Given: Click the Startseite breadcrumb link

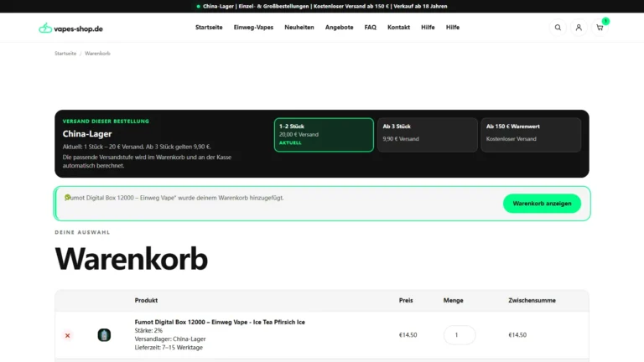Looking at the screenshot, I should [x=65, y=54].
